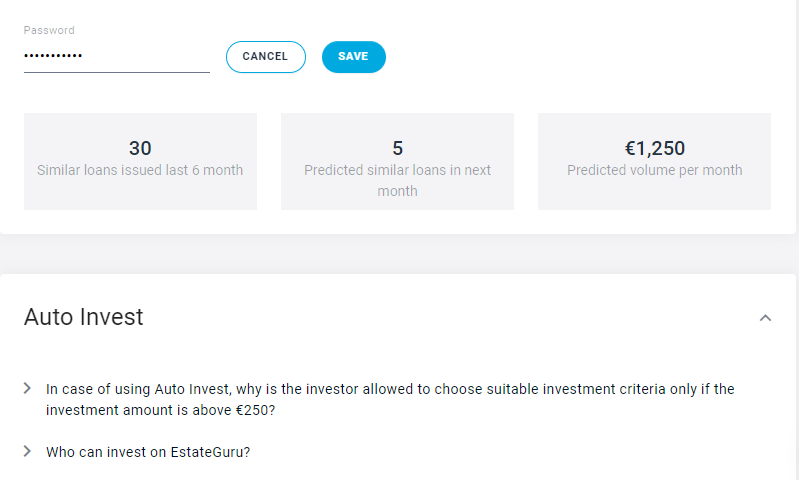Select the number 5 statistic value
Screen dimensions: 799x480
397,148
